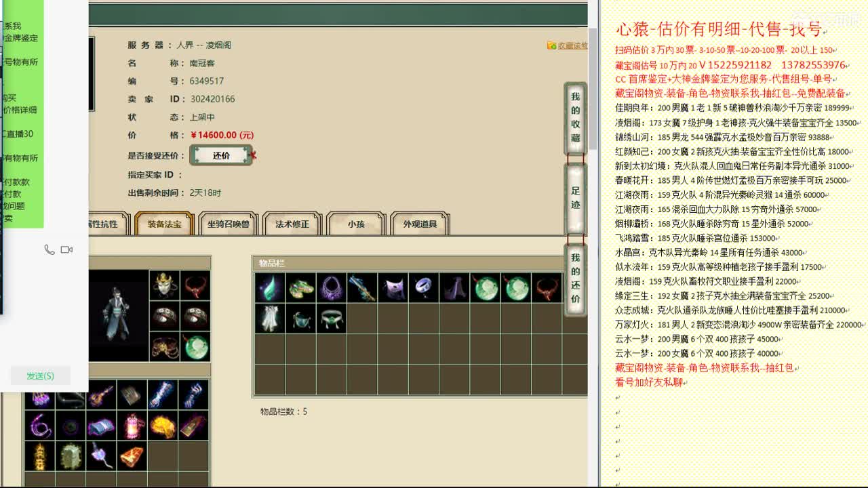
Task: Click the 还价 button
Action: coord(221,155)
